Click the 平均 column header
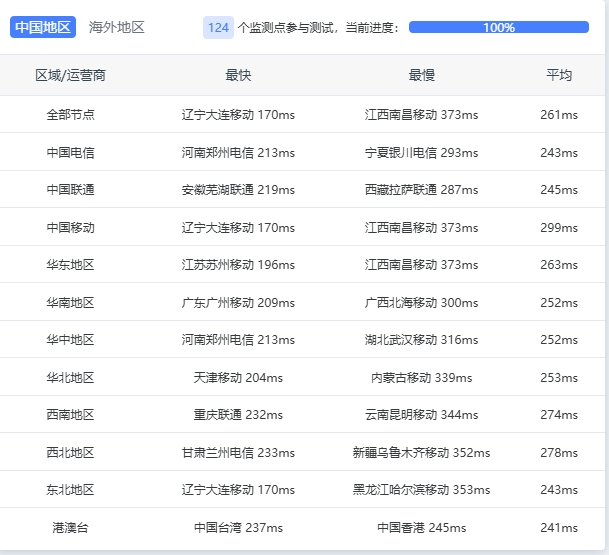Image resolution: width=609 pixels, height=555 pixels. click(x=559, y=75)
